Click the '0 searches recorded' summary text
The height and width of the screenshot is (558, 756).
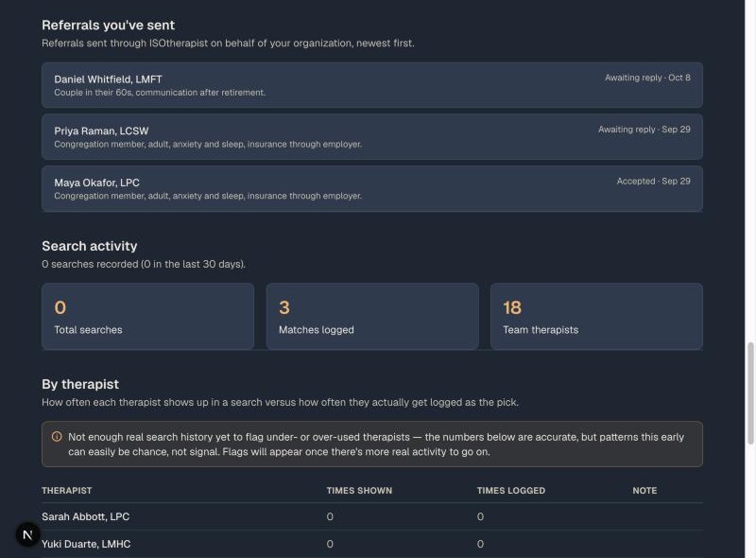(144, 264)
